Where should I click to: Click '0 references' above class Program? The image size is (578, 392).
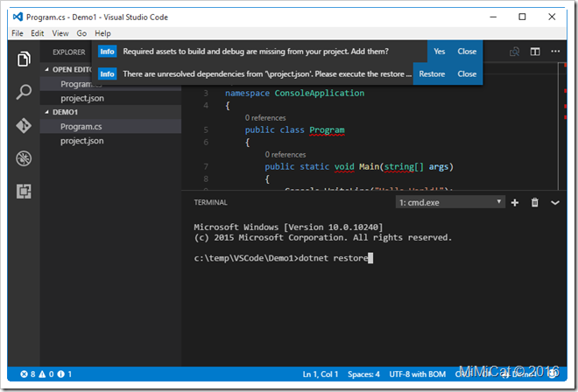point(265,118)
